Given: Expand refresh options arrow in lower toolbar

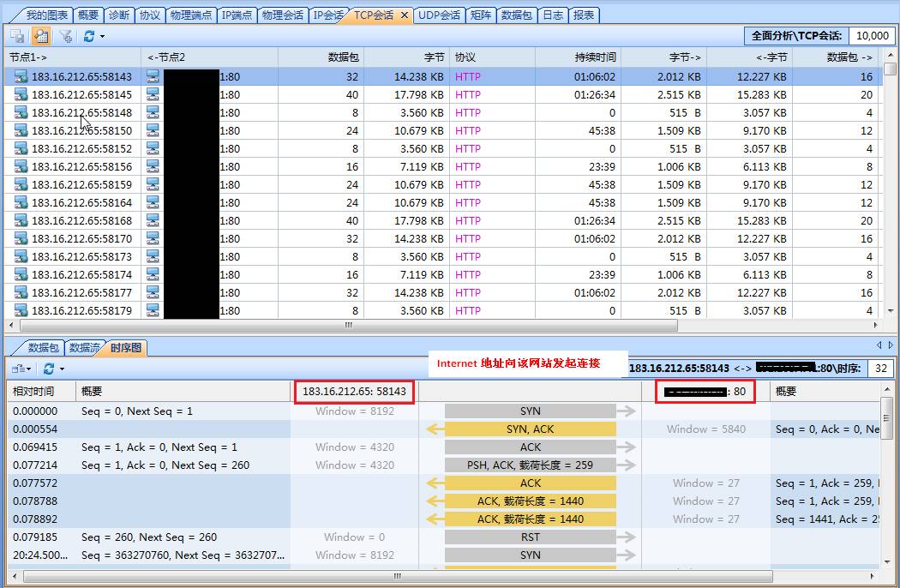Looking at the screenshot, I should [62, 369].
